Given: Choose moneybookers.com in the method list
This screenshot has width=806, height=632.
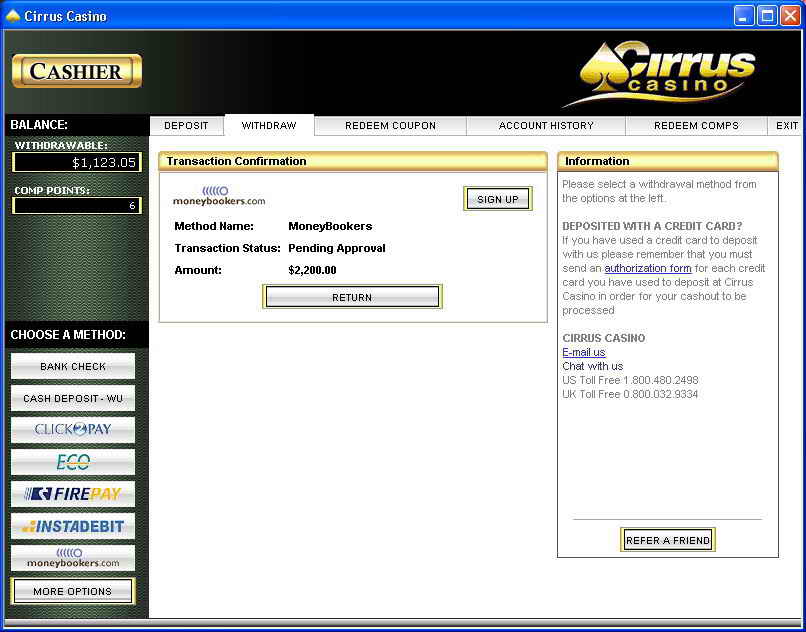Looking at the screenshot, I should click(x=73, y=558).
